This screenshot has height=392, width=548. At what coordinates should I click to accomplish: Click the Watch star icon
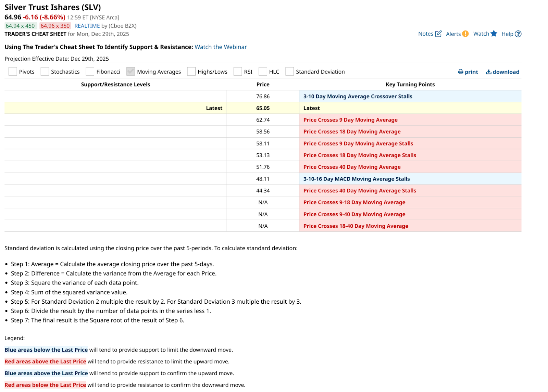pyautogui.click(x=494, y=34)
